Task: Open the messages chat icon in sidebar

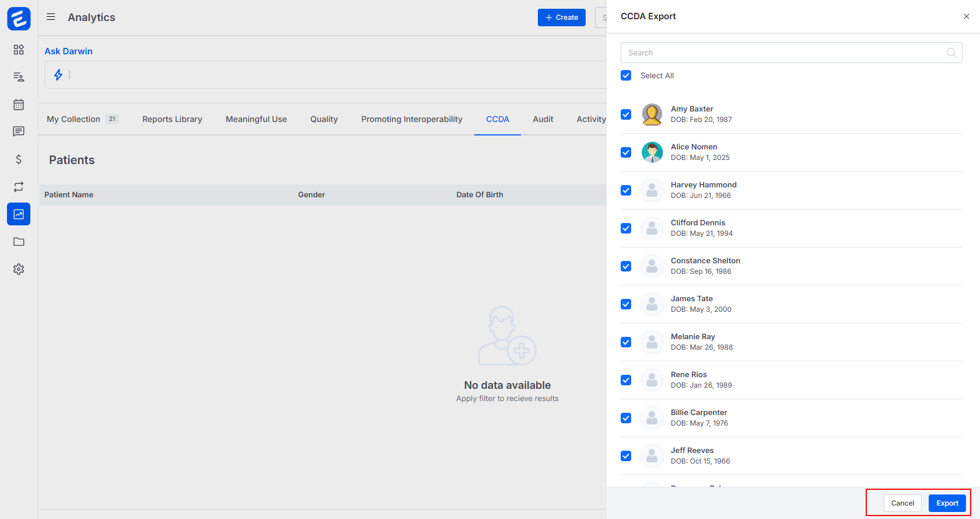Action: pos(19,131)
